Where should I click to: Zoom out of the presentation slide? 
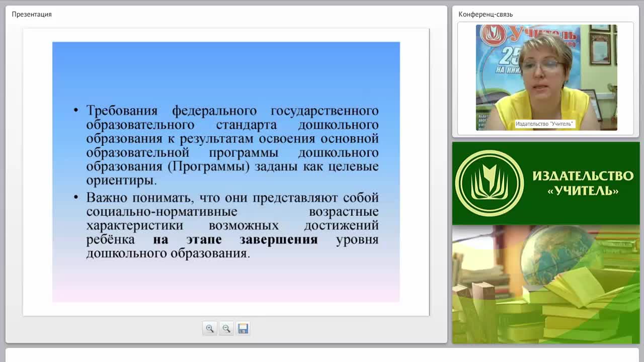226,328
